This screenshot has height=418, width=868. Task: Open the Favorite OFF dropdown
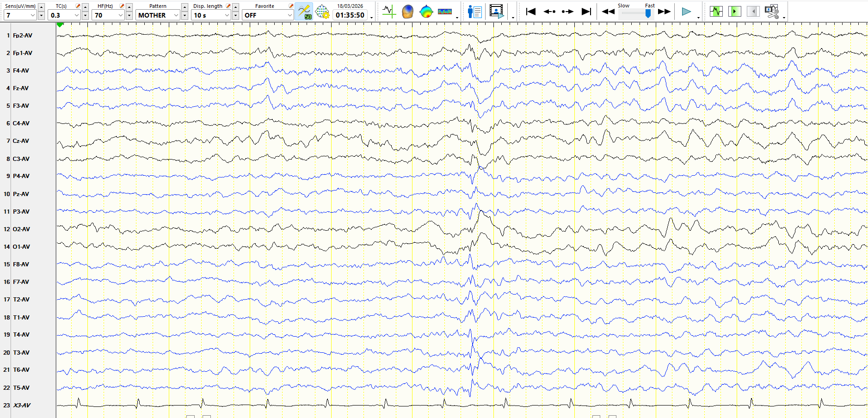point(289,15)
